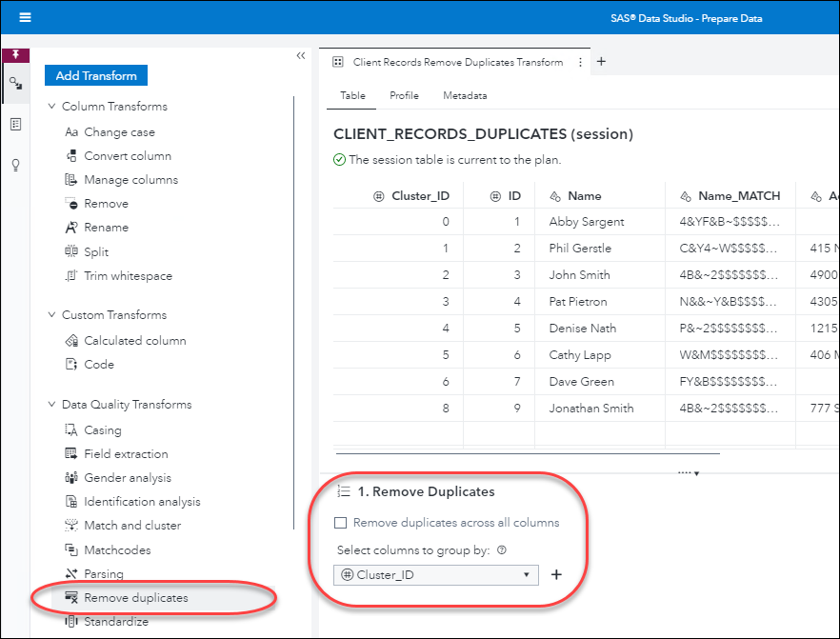The height and width of the screenshot is (639, 840).
Task: Add another group-by column with plus
Action: pos(557,574)
